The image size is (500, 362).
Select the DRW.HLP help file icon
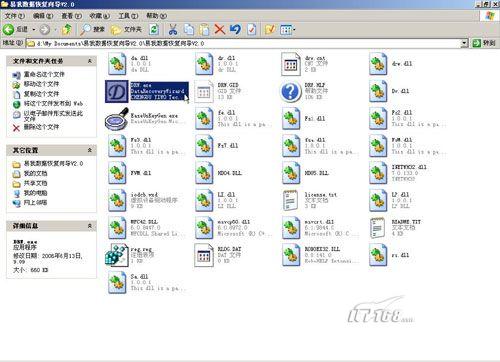[291, 91]
